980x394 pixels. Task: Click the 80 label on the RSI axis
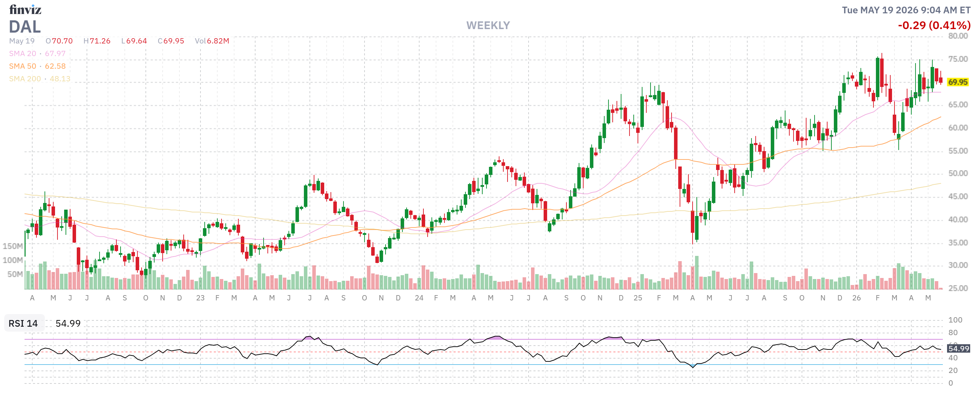(953, 333)
